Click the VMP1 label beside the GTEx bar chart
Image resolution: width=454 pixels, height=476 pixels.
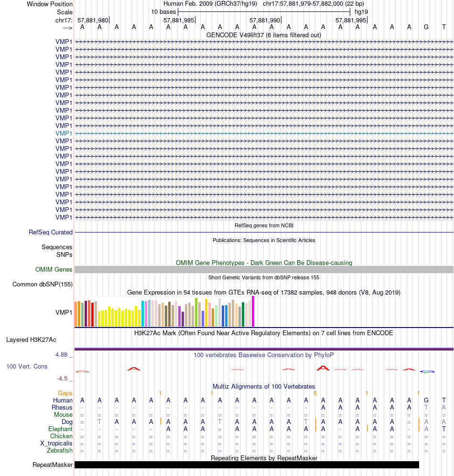64,312
